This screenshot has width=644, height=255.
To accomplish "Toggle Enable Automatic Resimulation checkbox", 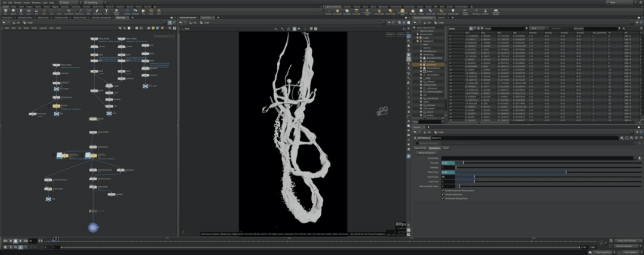I will pos(443,191).
